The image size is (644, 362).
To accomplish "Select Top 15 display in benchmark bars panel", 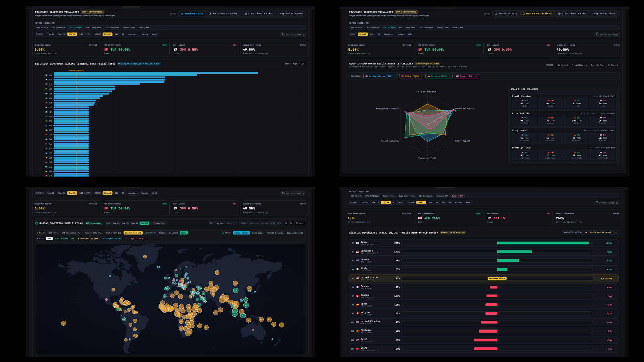I will (x=51, y=34).
